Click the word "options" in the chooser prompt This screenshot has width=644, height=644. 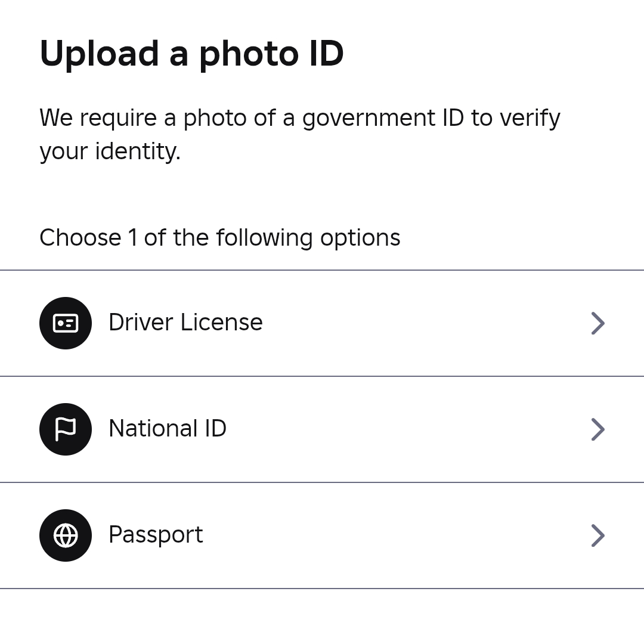pyautogui.click(x=360, y=238)
